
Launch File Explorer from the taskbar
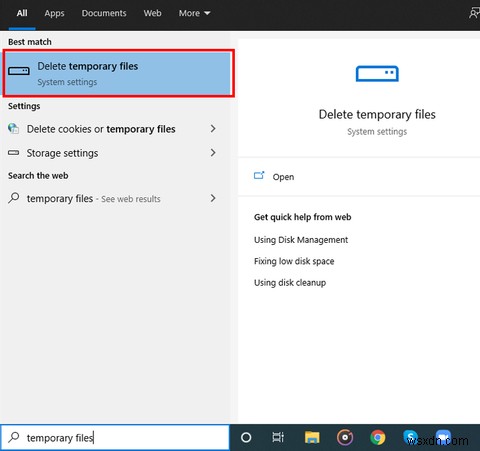[312, 437]
